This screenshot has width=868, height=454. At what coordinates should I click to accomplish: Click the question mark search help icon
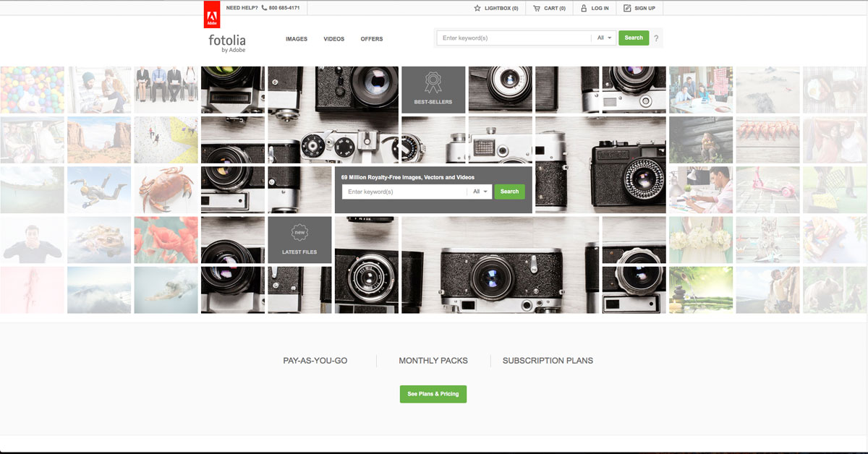point(656,38)
